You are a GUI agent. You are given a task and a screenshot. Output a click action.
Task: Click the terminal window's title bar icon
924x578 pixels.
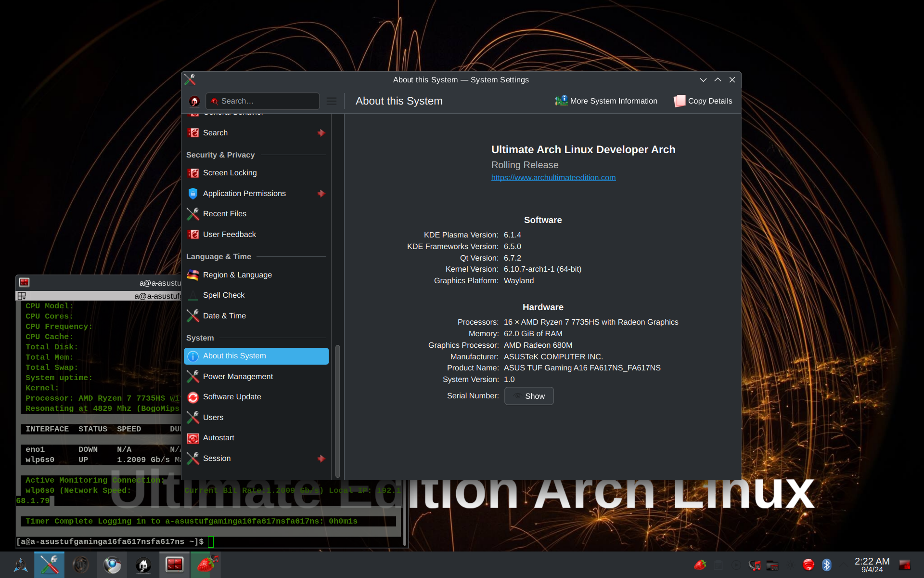(24, 283)
